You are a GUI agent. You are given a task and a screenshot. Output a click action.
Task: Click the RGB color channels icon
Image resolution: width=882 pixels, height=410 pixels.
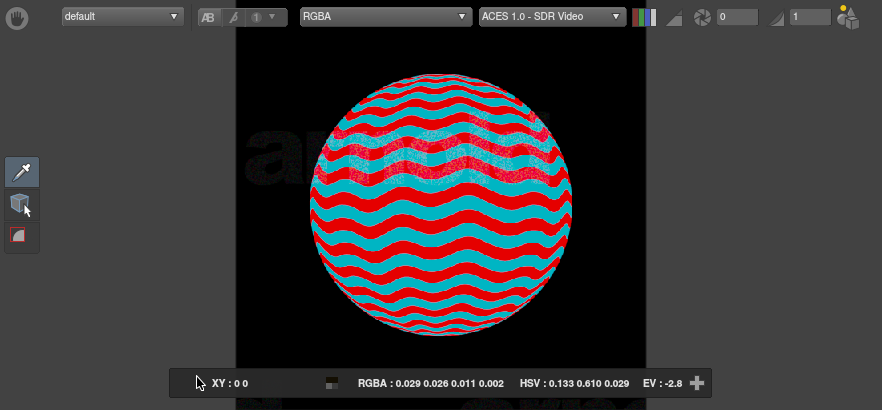pyautogui.click(x=644, y=17)
